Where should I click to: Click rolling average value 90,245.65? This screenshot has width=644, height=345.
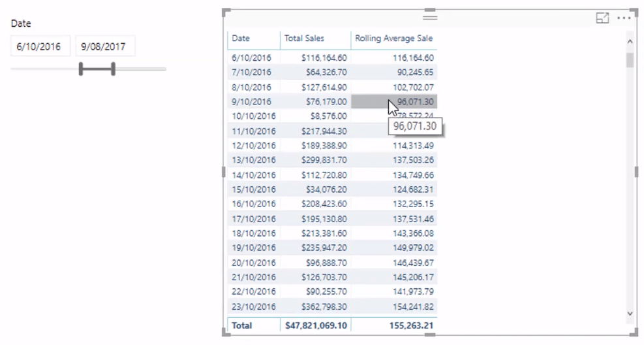[x=415, y=73]
